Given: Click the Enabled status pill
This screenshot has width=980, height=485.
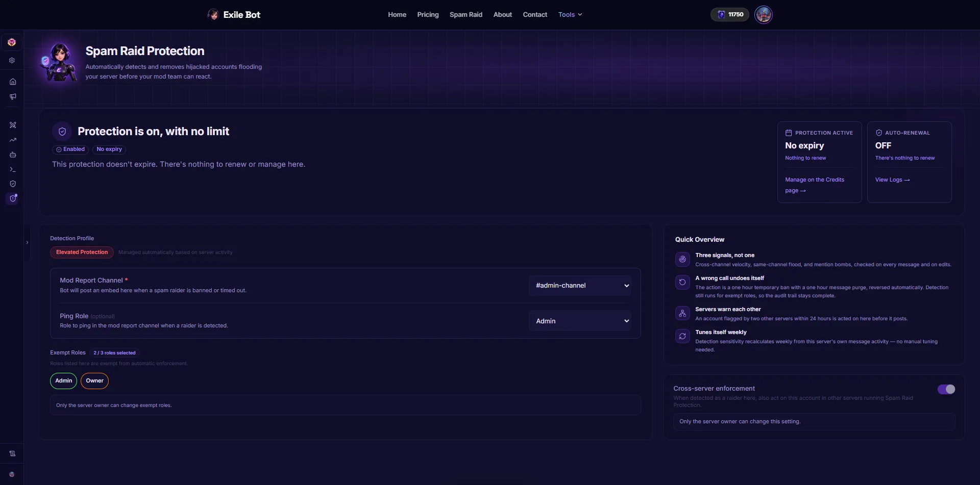Looking at the screenshot, I should [x=70, y=149].
